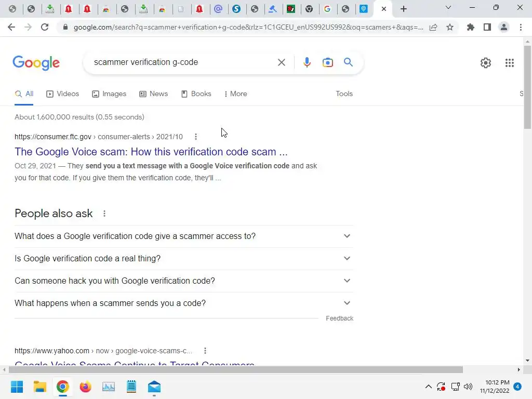532x399 pixels.
Task: Open search Tools options
Action: tap(344, 94)
